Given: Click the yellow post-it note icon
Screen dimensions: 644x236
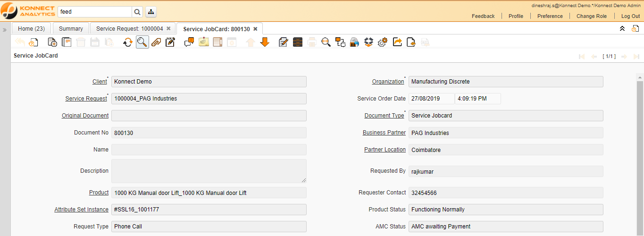Looking at the screenshot, I should click(204, 42).
